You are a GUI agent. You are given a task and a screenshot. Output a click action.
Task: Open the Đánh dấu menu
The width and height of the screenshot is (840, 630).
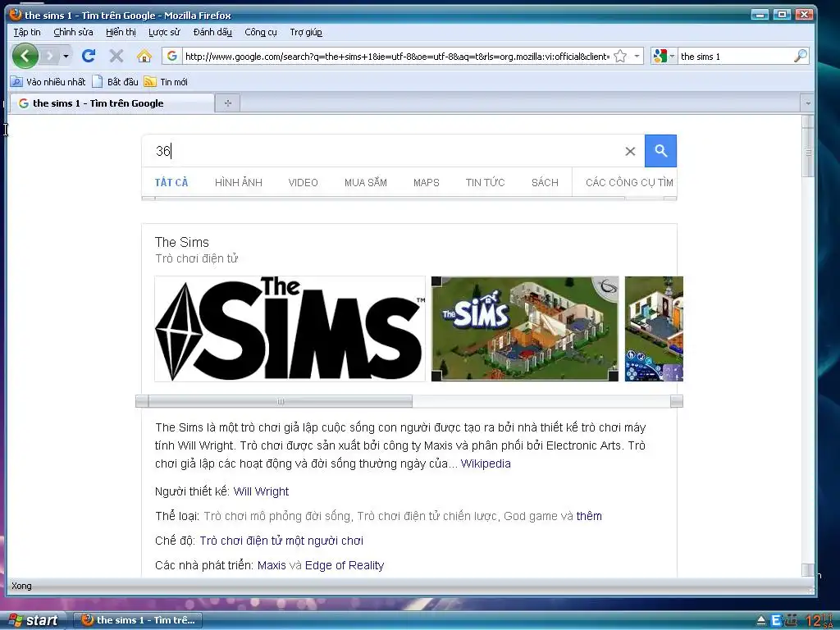[212, 32]
